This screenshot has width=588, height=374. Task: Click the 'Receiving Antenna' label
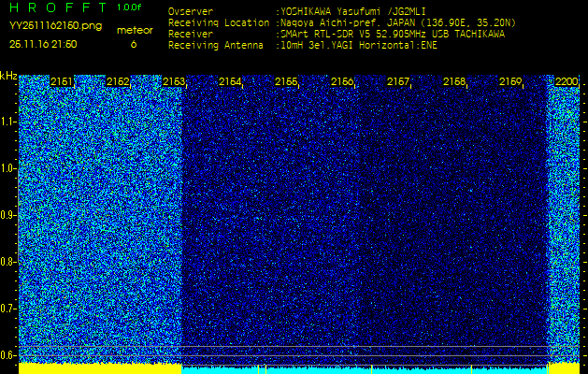click(216, 46)
